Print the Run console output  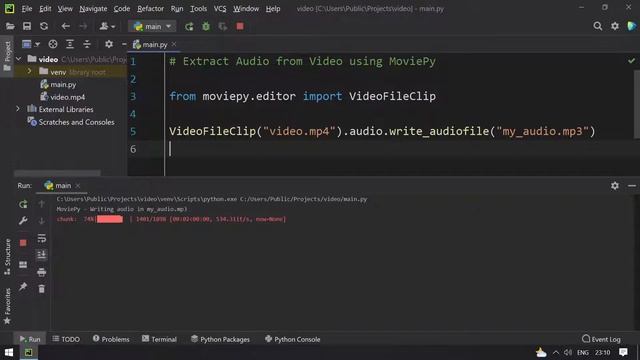(41, 272)
